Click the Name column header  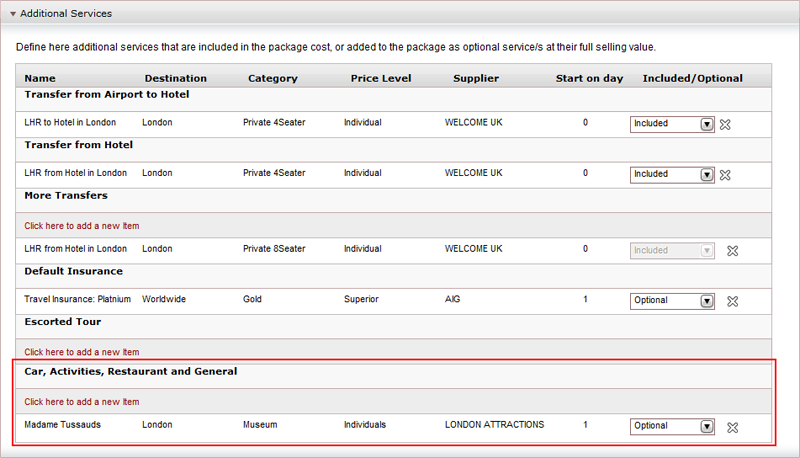40,79
